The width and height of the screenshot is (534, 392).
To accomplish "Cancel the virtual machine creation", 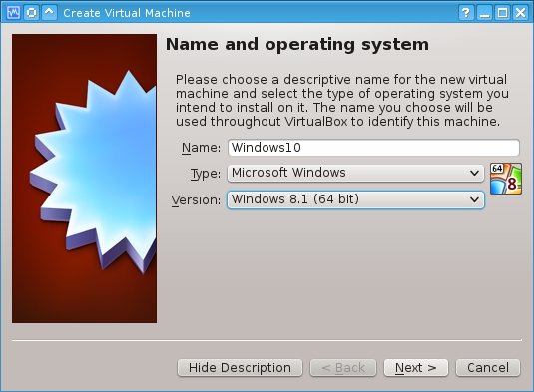I will pos(488,368).
